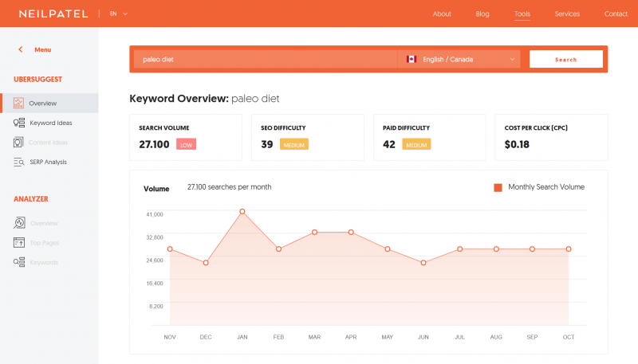Click the SERP Analysis magnifier icon
The width and height of the screenshot is (638, 364).
tap(18, 162)
